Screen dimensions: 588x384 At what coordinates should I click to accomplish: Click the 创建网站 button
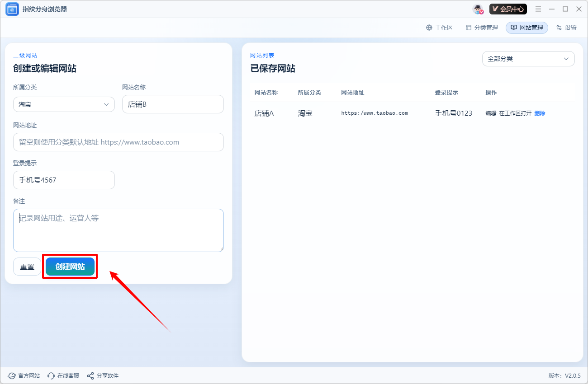click(70, 267)
